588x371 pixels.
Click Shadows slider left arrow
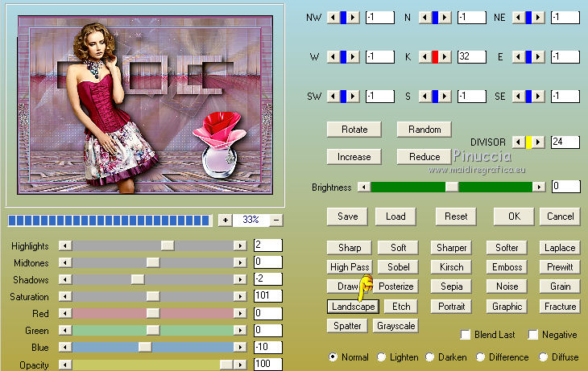click(65, 279)
